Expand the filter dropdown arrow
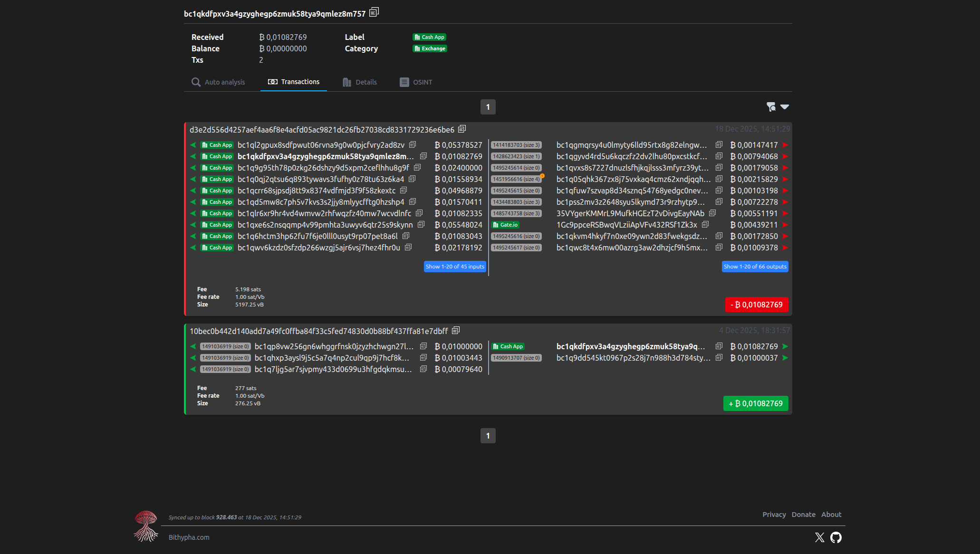The width and height of the screenshot is (980, 554). 785,107
